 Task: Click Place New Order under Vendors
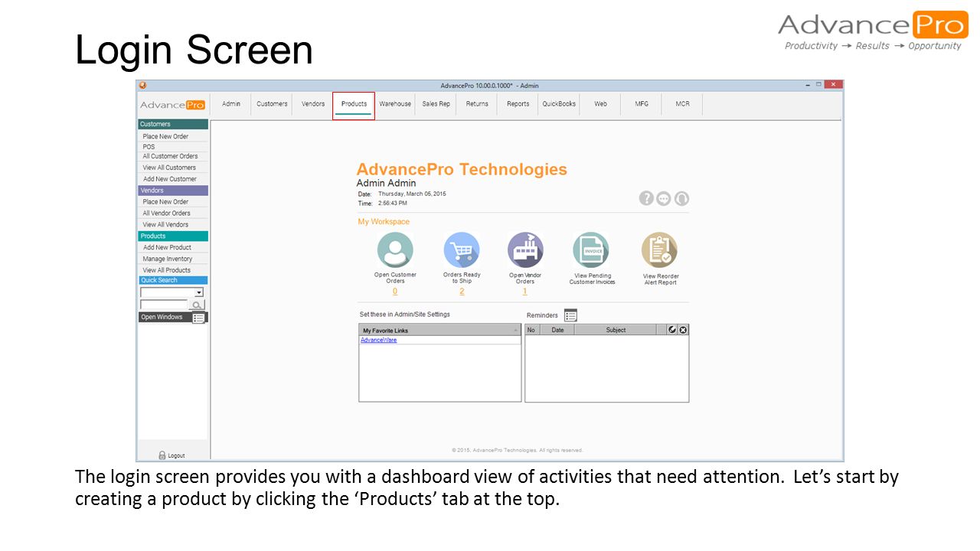173,202
